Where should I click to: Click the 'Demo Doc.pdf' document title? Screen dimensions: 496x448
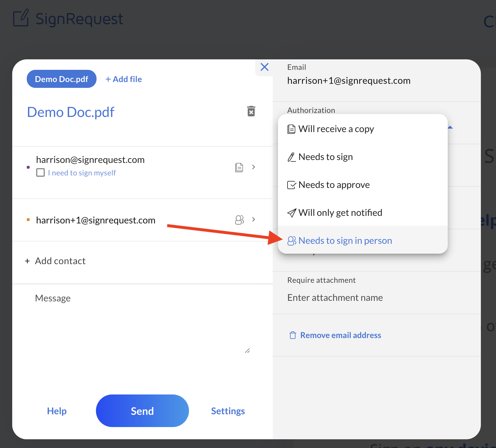pos(71,112)
